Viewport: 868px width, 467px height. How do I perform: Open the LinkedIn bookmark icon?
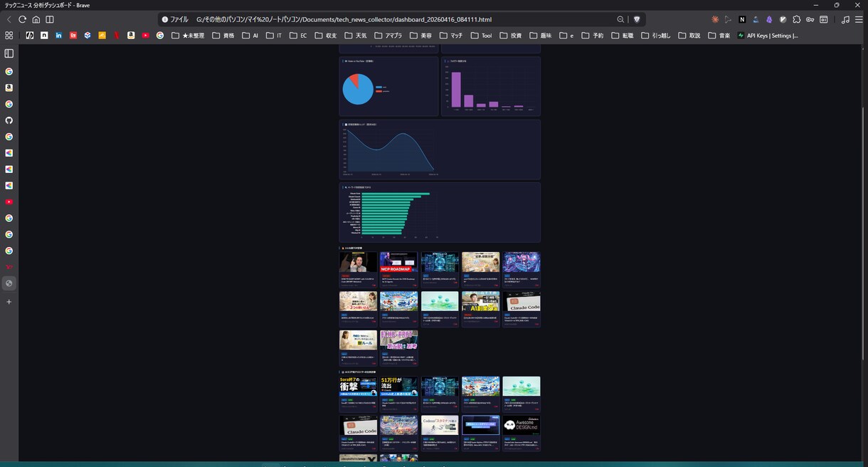pyautogui.click(x=58, y=35)
